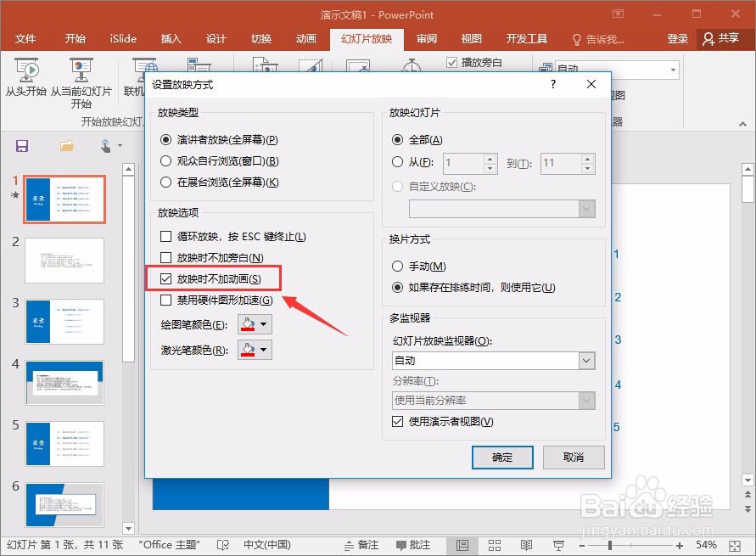Uncheck show without animation checkbox
The width and height of the screenshot is (756, 556).
pyautogui.click(x=165, y=278)
